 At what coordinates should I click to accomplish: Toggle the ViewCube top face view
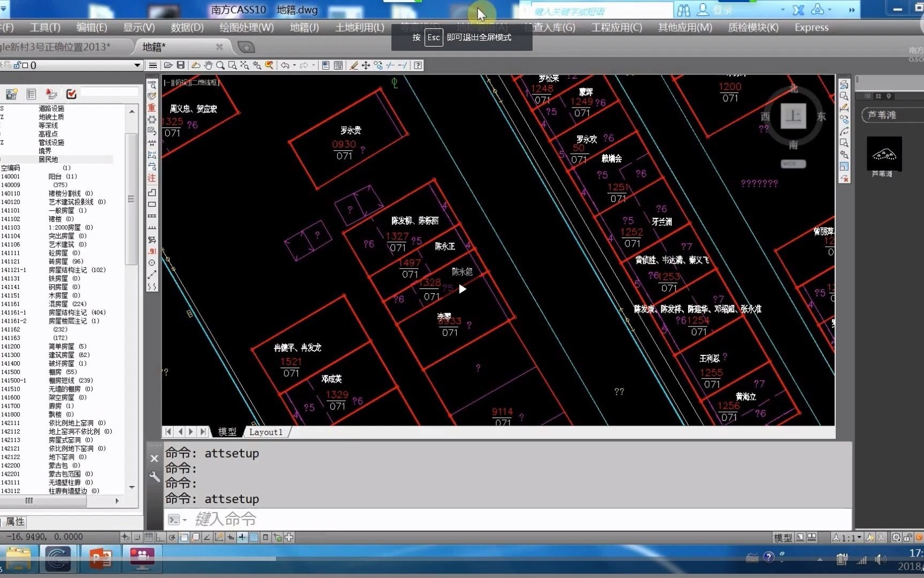(x=793, y=116)
